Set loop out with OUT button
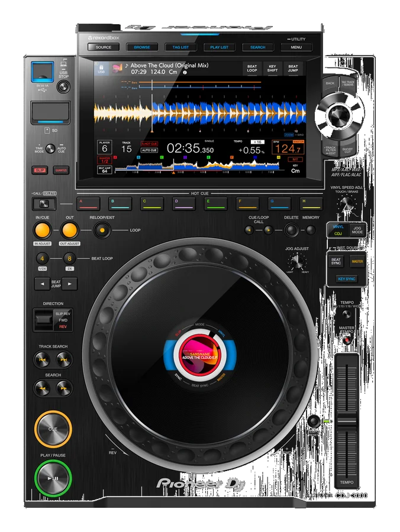Image resolution: width=400 pixels, height=532 pixels. click(x=70, y=231)
